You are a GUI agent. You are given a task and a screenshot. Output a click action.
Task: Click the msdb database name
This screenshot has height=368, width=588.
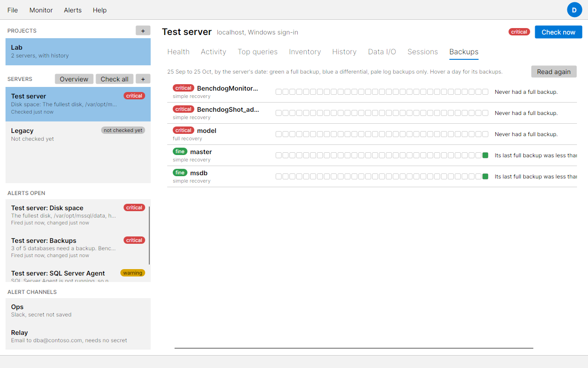click(x=199, y=173)
